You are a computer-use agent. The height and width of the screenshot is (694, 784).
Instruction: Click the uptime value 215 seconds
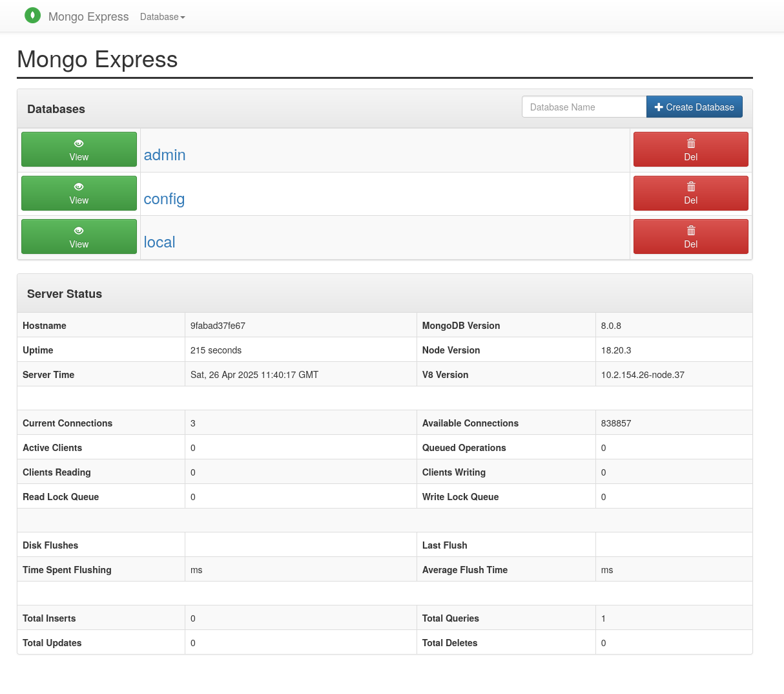click(x=216, y=350)
